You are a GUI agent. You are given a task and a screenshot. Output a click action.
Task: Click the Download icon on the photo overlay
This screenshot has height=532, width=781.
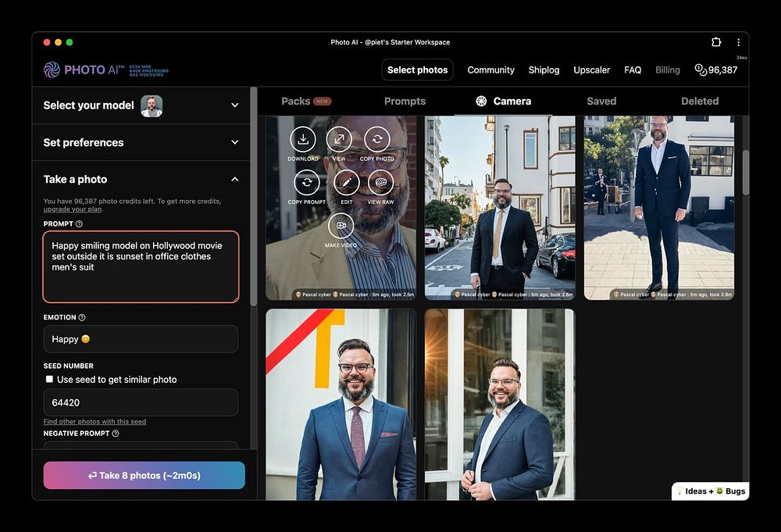303,140
